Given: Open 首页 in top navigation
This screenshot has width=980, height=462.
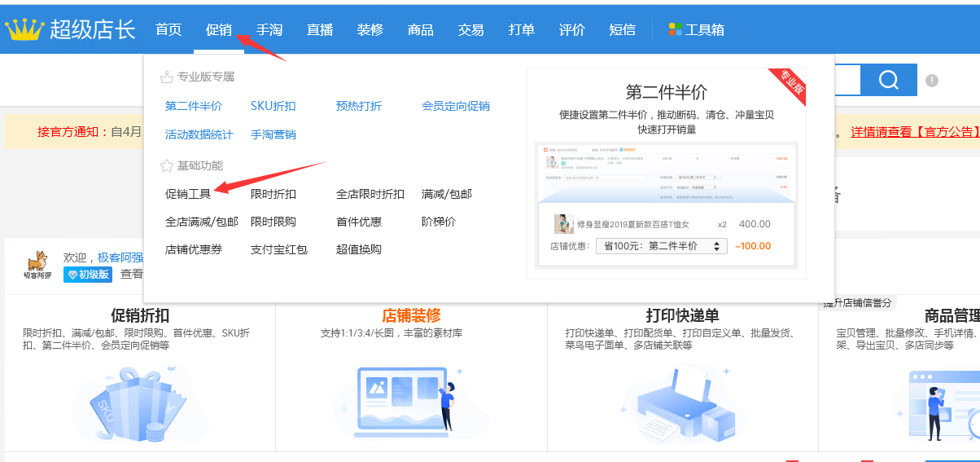Looking at the screenshot, I should (168, 29).
